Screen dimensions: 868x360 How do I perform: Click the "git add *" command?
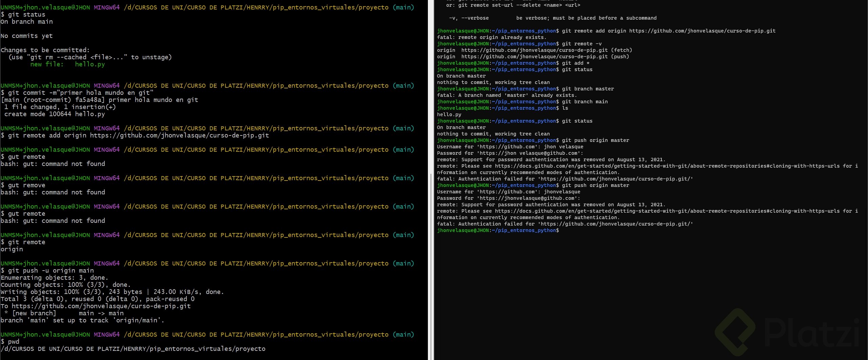pyautogui.click(x=576, y=63)
